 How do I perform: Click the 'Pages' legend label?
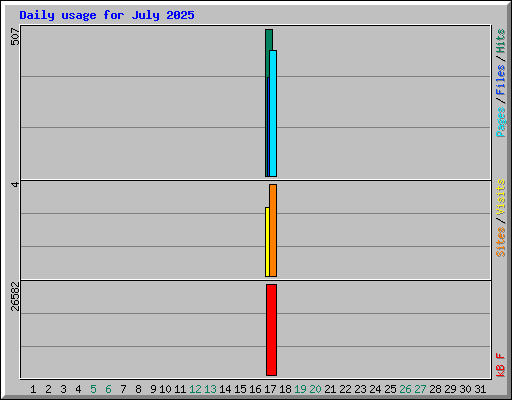pyautogui.click(x=501, y=122)
